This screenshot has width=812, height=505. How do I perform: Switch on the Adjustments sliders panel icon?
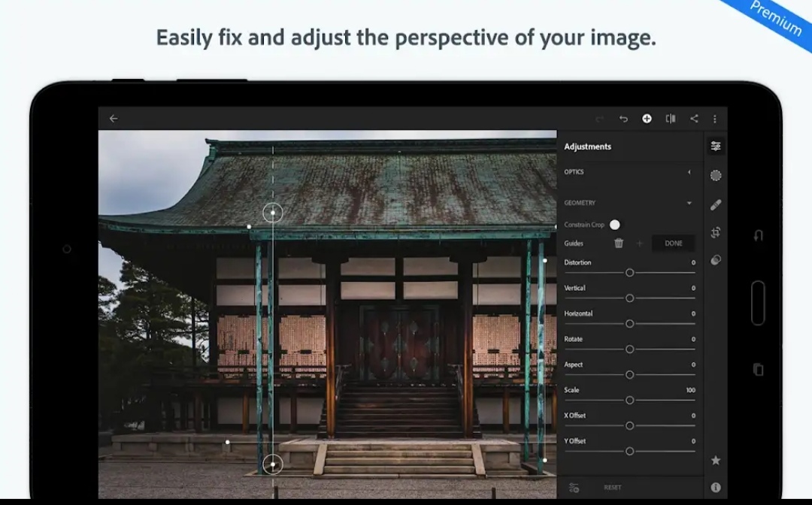[716, 147]
